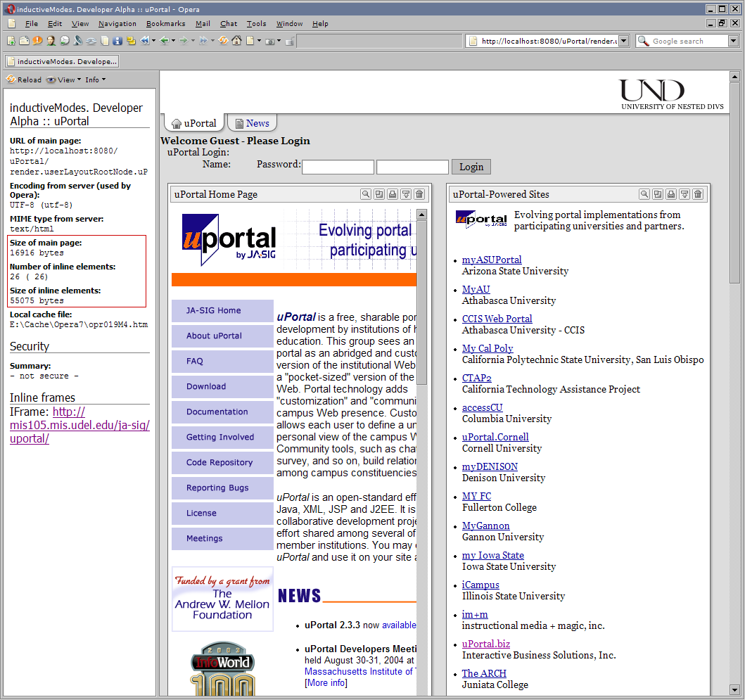Open the IFrame mis105.mis.udel.edu link
The image size is (745, 700).
click(x=79, y=425)
